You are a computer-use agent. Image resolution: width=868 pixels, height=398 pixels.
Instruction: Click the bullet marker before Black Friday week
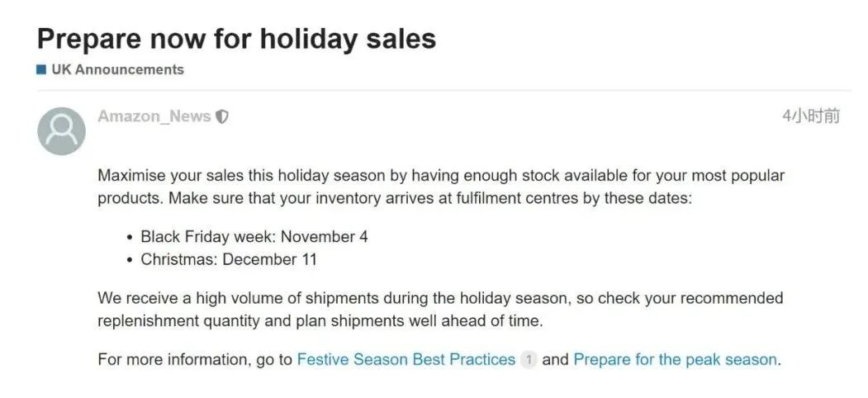tap(130, 237)
